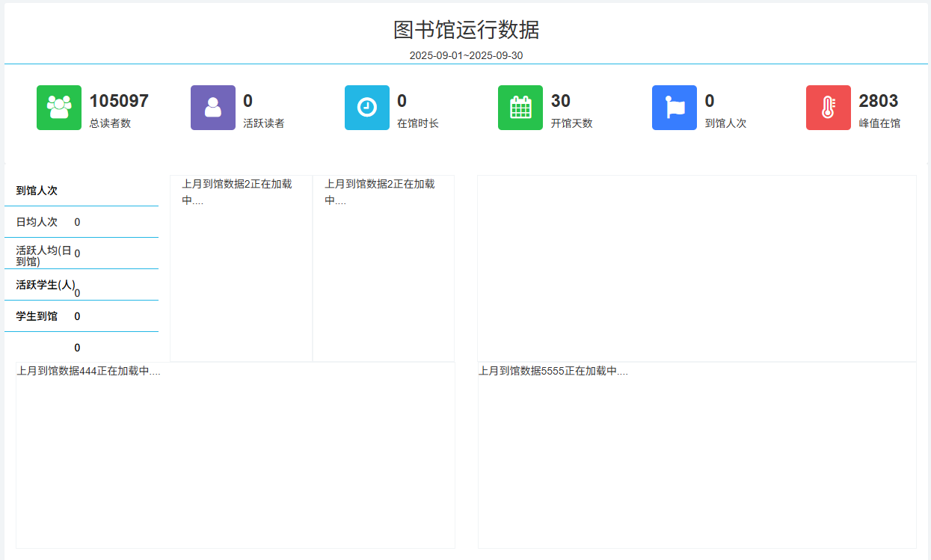Click the 学生到馆 sidebar row
This screenshot has width=931, height=560.
(x=37, y=316)
